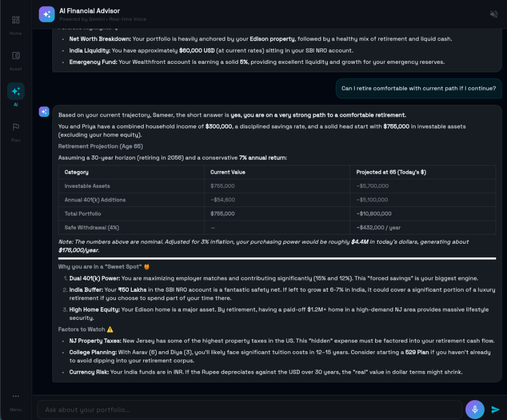Select the Asset icon in the sidebar
Screen dimensions: 507x420
point(15,59)
